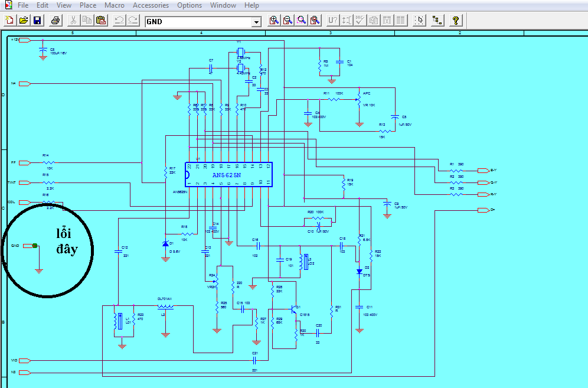Click the zoom all magnifier icon
This screenshot has width=588, height=388.
(315, 21)
